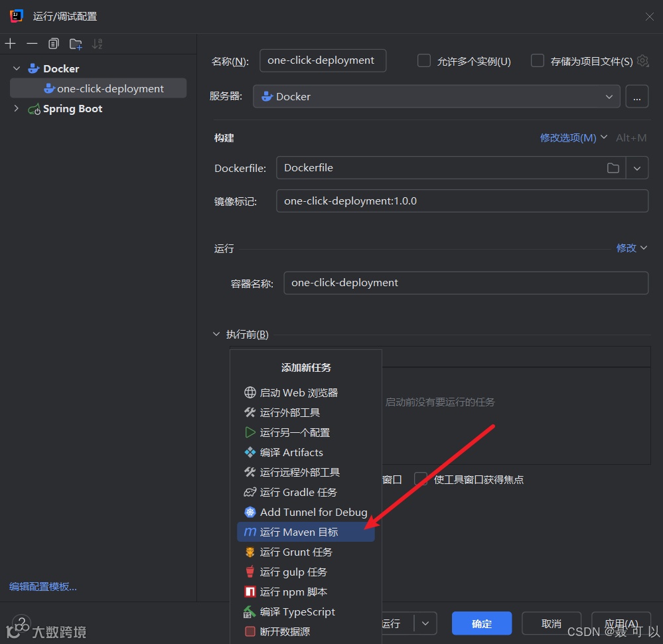Open 编辑配置模板 link
This screenshot has width=663, height=644.
click(42, 586)
